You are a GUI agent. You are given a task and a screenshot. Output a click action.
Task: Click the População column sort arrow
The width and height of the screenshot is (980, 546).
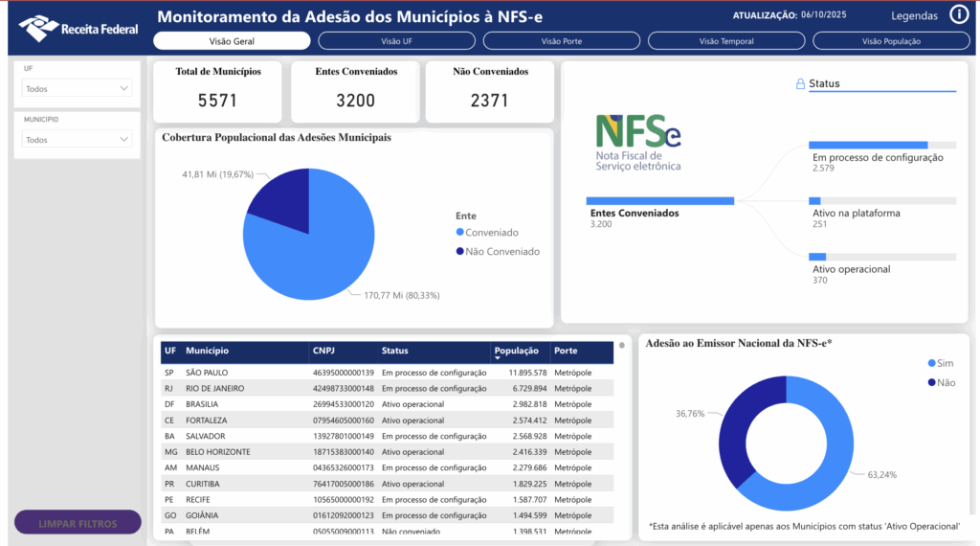click(497, 358)
